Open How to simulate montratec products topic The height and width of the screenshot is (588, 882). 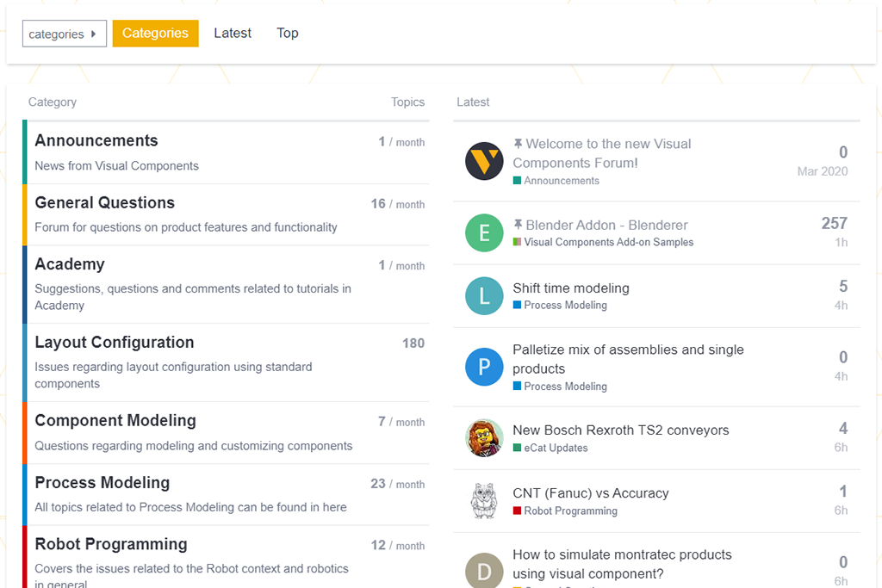(622, 564)
